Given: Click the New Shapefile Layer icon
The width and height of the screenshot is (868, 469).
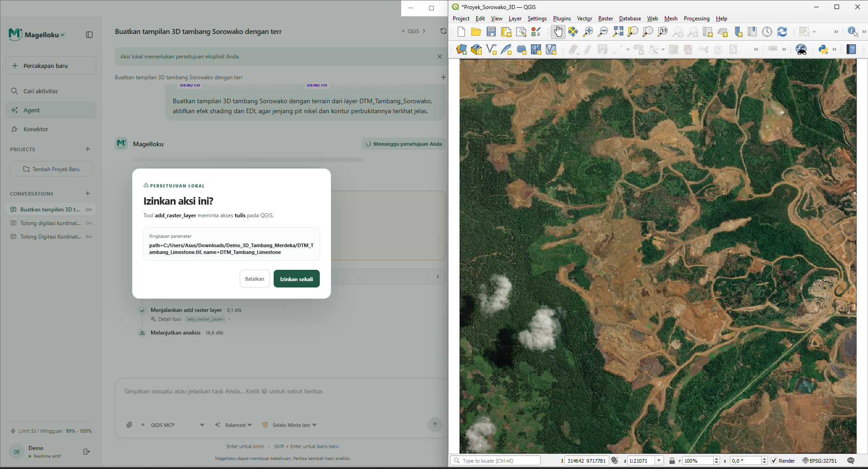Looking at the screenshot, I should [x=491, y=49].
